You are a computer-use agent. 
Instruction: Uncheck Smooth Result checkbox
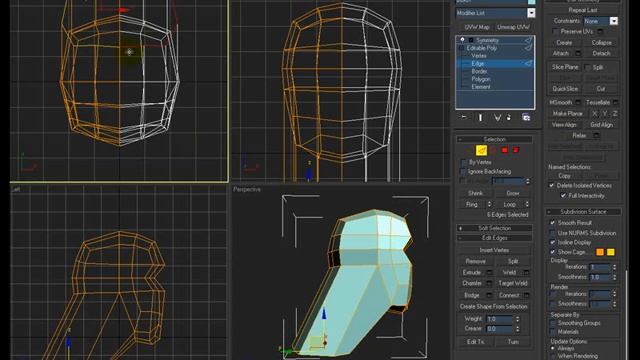[x=553, y=223]
